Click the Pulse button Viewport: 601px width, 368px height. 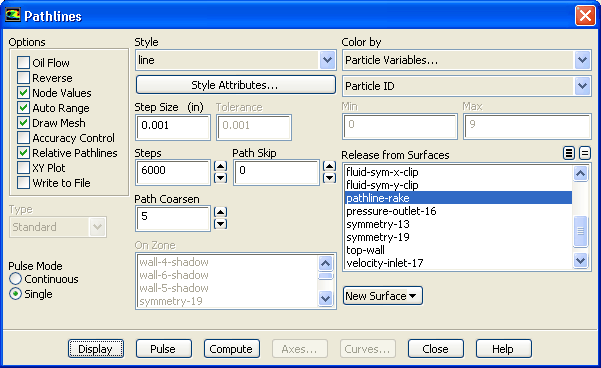[x=164, y=349]
